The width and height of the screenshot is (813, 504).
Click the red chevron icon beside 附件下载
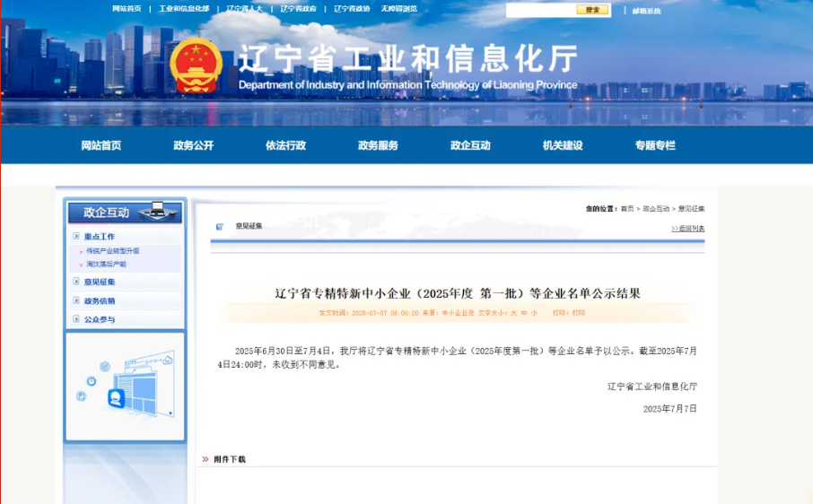[205, 459]
